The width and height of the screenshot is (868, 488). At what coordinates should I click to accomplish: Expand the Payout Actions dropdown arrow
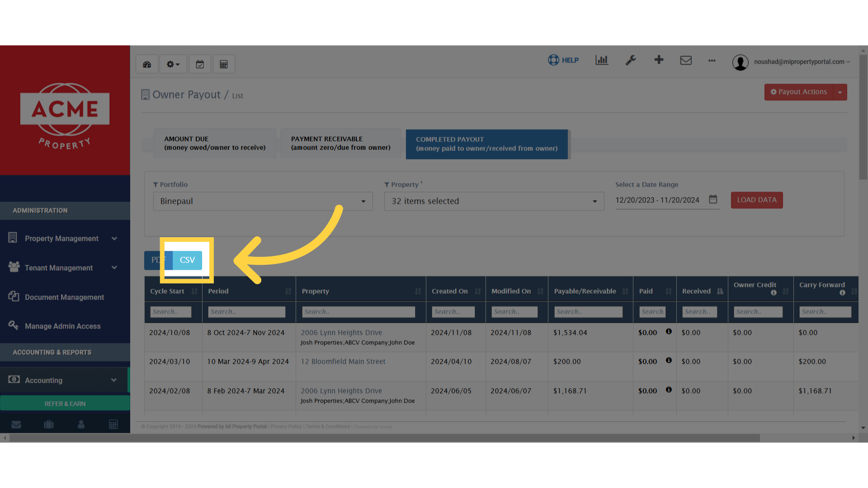click(x=840, y=92)
